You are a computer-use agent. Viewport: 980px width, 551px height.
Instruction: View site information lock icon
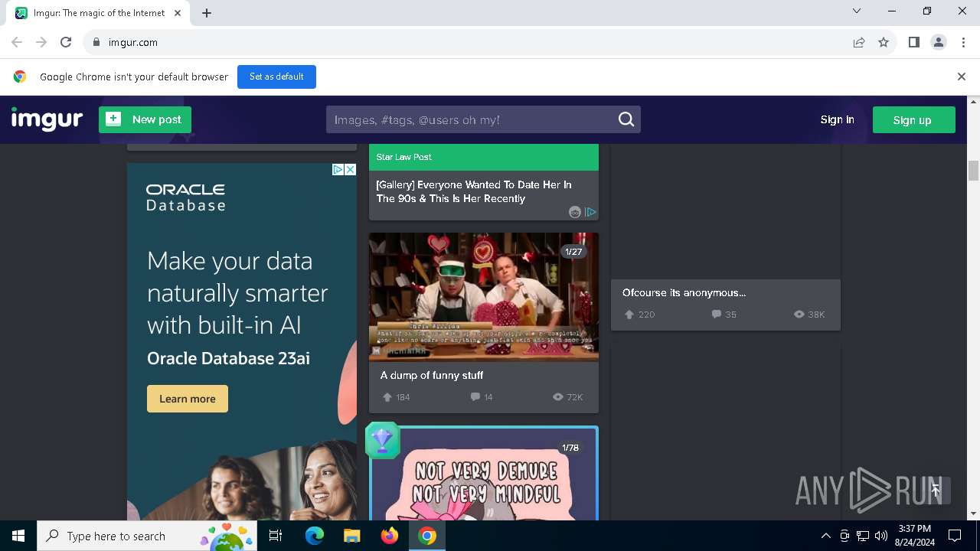[96, 43]
